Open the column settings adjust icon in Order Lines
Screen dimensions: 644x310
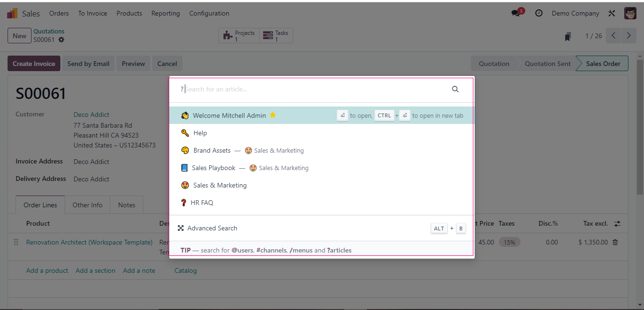pyautogui.click(x=618, y=223)
